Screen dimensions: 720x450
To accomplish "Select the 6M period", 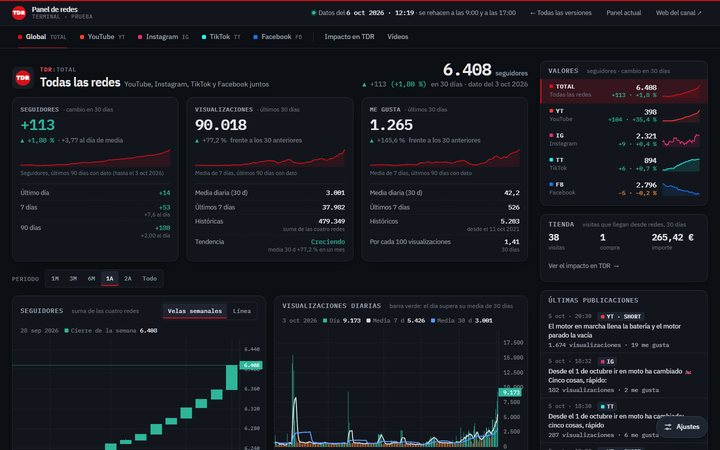I will pyautogui.click(x=91, y=278).
